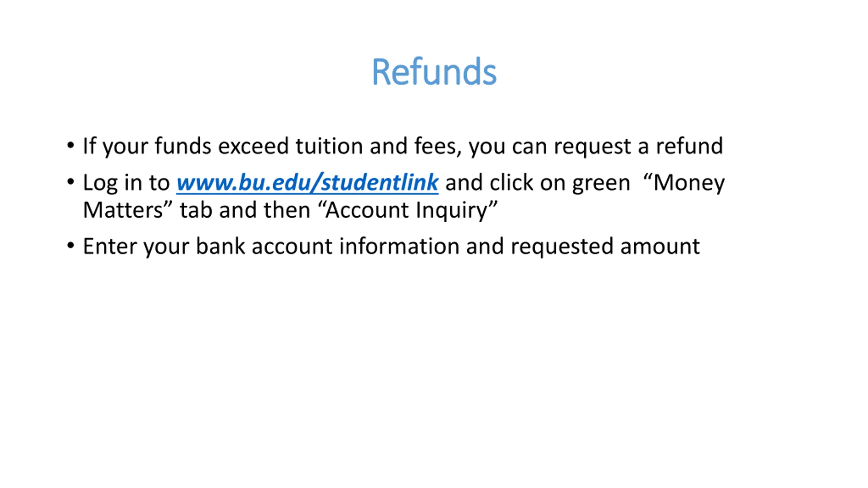Click the Refunds slide title
The width and height of the screenshot is (868, 488).
(x=434, y=72)
